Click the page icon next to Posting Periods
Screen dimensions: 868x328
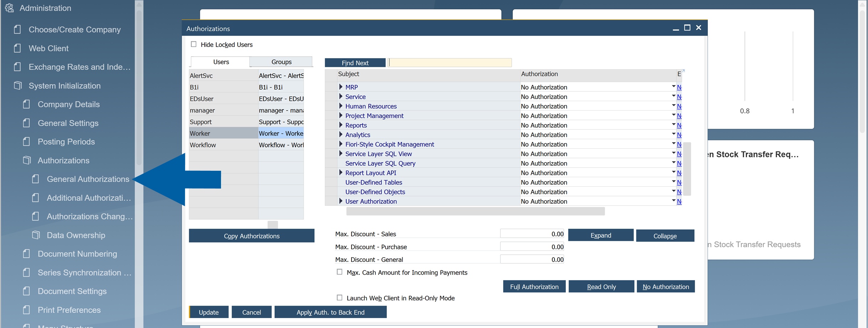coord(26,142)
